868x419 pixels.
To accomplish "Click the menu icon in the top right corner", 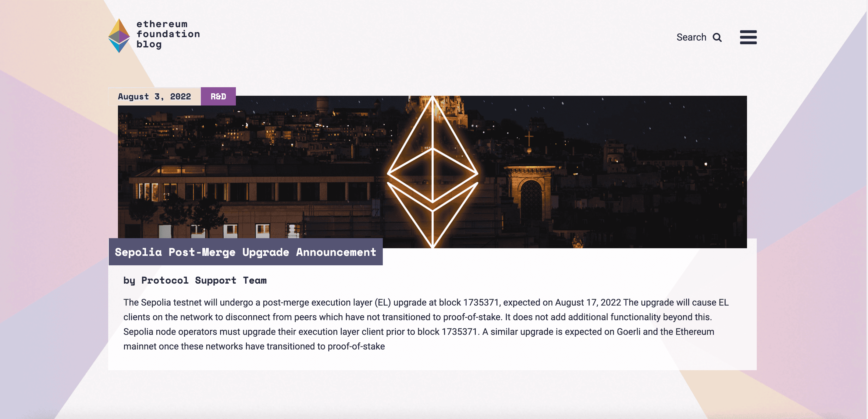I will (748, 38).
